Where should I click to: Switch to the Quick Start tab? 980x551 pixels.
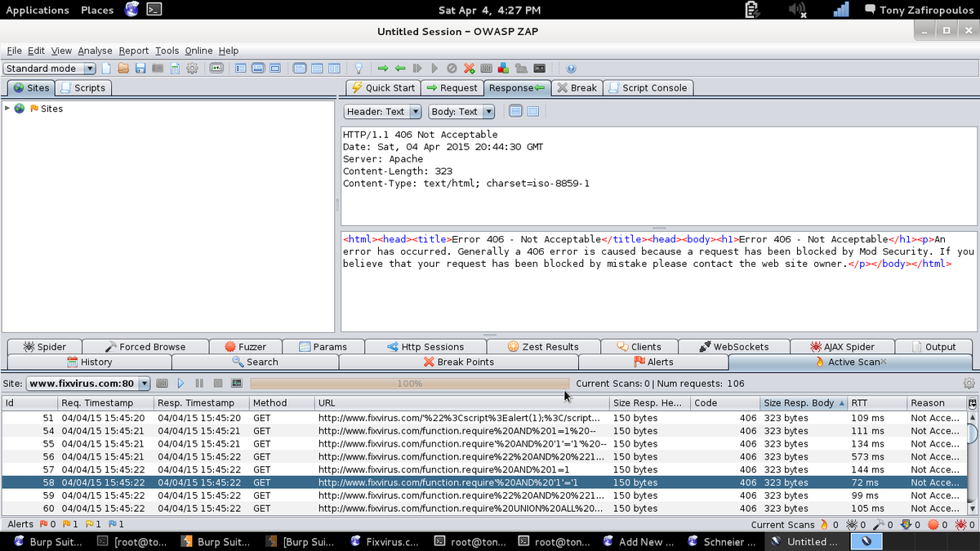pos(382,88)
